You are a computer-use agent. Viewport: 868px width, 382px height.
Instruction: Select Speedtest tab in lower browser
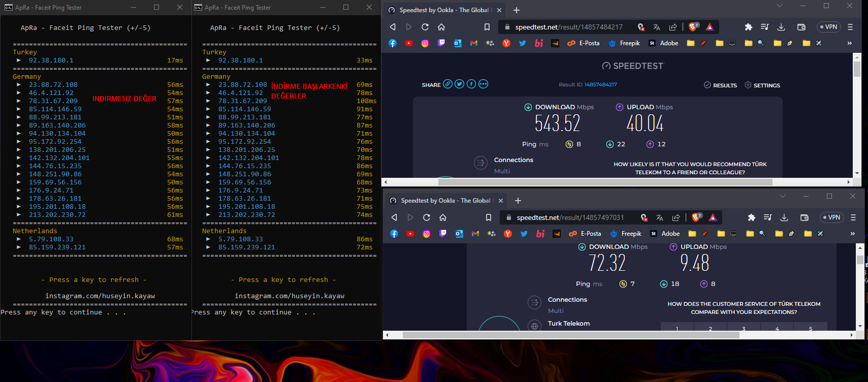(446, 201)
